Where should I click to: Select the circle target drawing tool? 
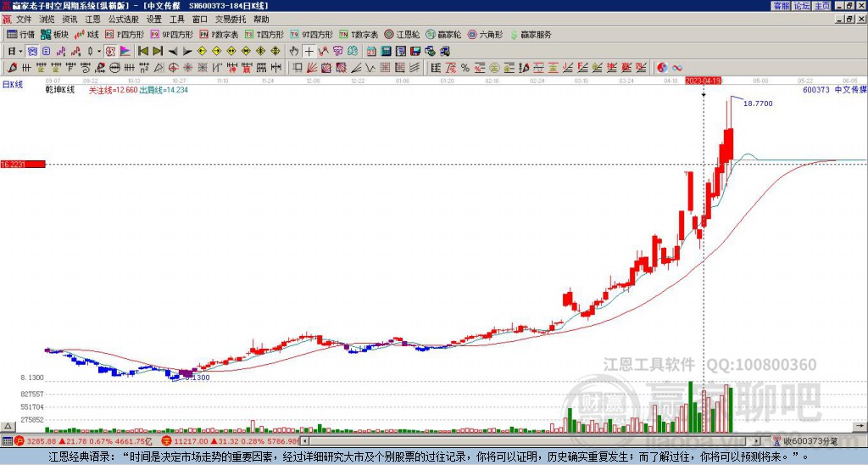(173, 68)
